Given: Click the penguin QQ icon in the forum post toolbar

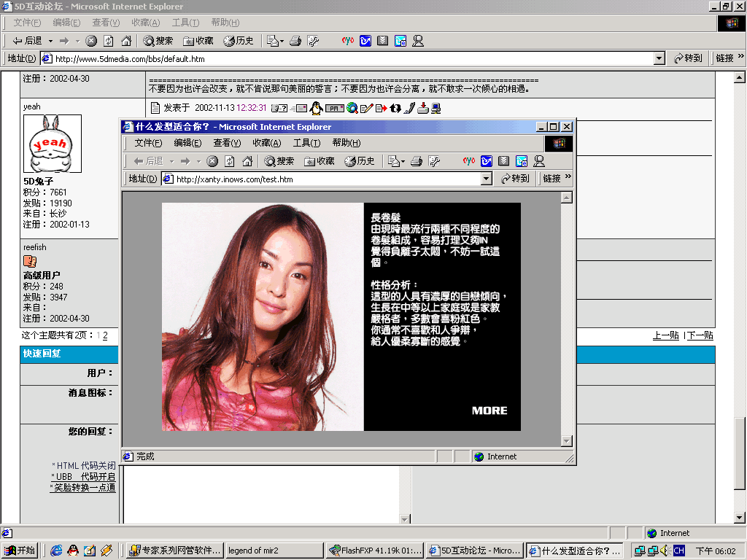Looking at the screenshot, I should (316, 108).
